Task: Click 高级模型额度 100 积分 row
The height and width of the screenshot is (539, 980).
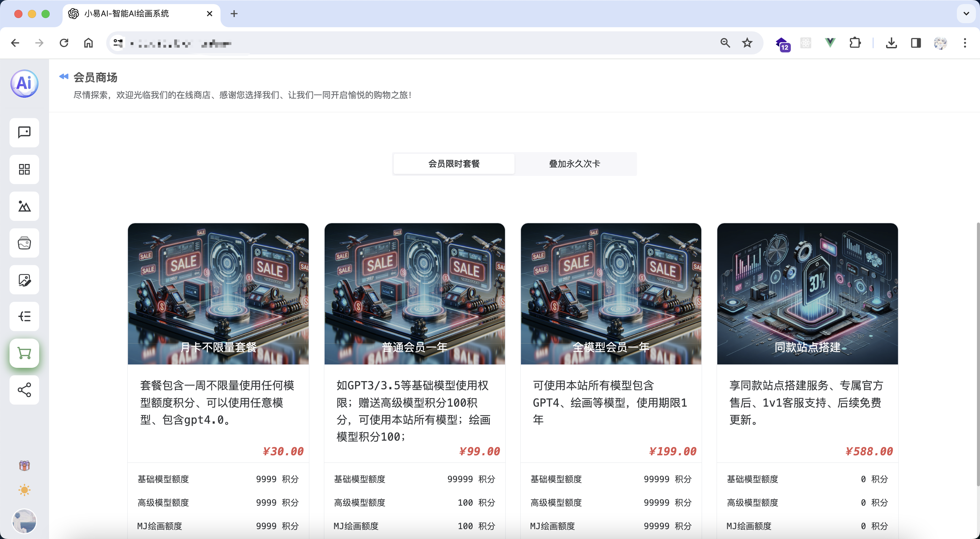Action: pyautogui.click(x=415, y=503)
